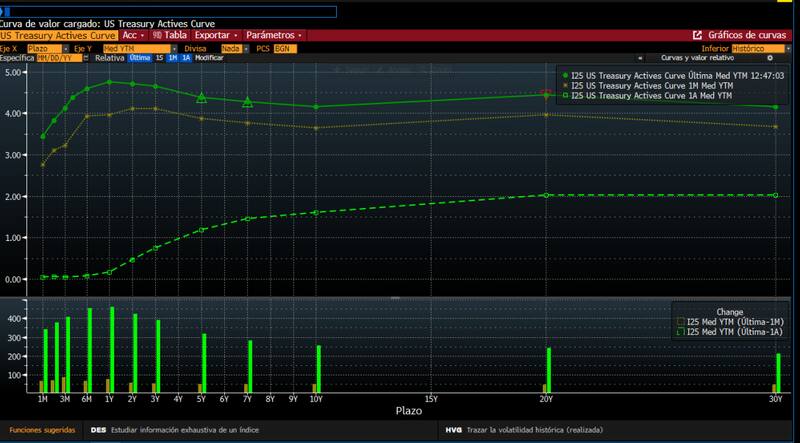Click the Específica MM/DD/YY date field
The image size is (800, 443).
tap(55, 58)
